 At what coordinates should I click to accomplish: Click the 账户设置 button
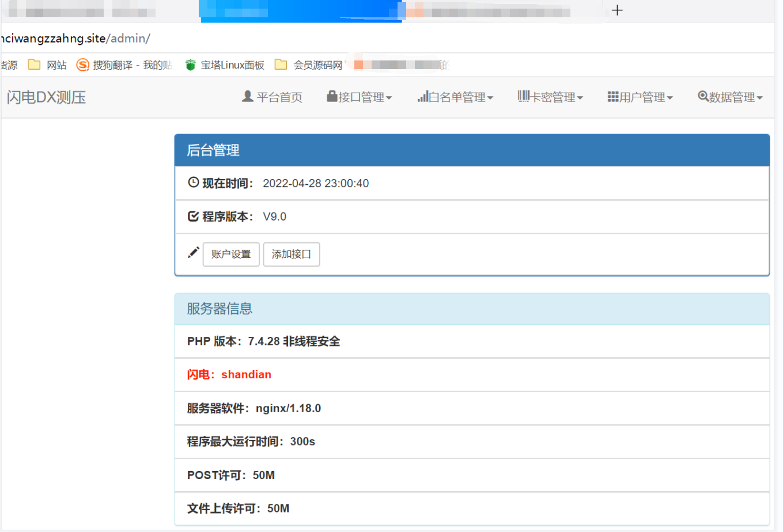point(231,254)
